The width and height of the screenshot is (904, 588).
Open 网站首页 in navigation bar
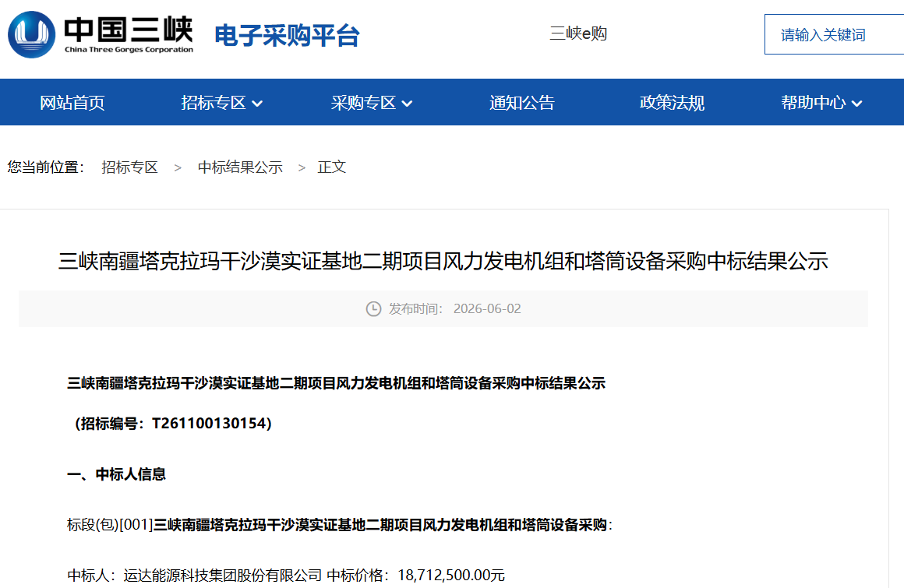tap(72, 103)
